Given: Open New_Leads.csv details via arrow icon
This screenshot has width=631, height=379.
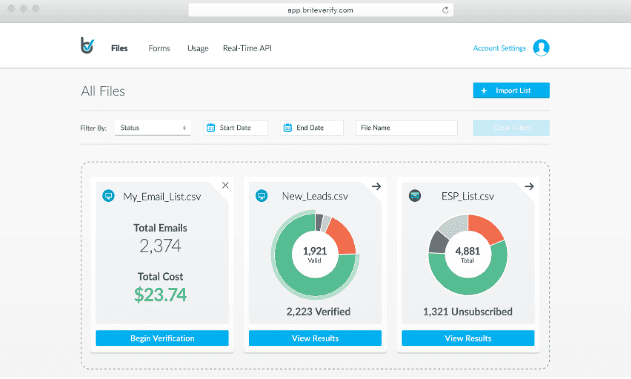Looking at the screenshot, I should tap(376, 186).
